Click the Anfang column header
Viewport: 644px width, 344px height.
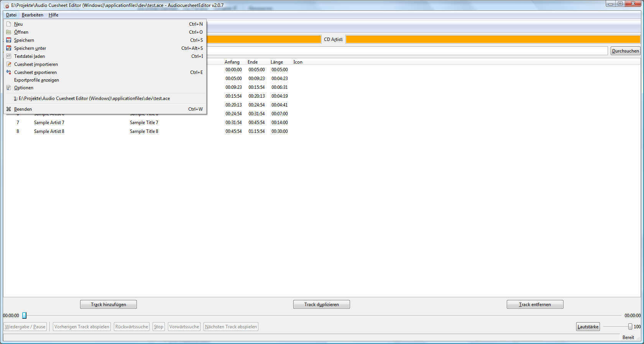pyautogui.click(x=232, y=62)
